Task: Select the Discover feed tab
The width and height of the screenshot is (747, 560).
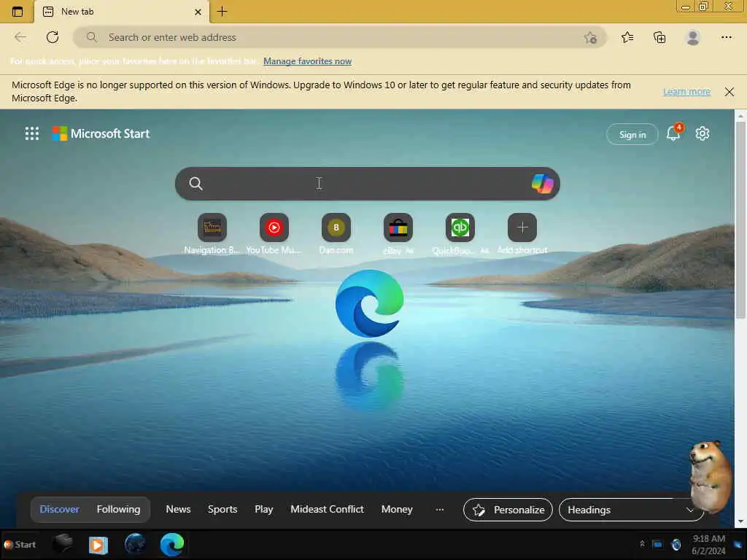Action: [x=60, y=509]
